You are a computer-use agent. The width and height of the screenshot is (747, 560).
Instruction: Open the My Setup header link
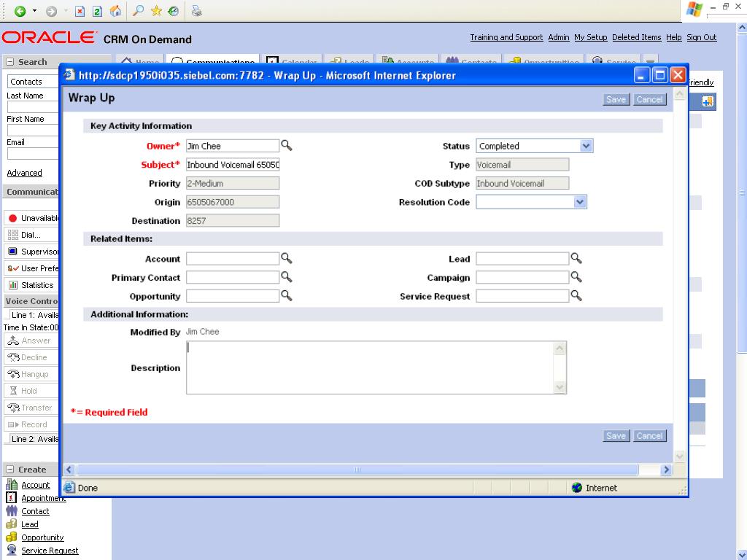click(x=591, y=37)
